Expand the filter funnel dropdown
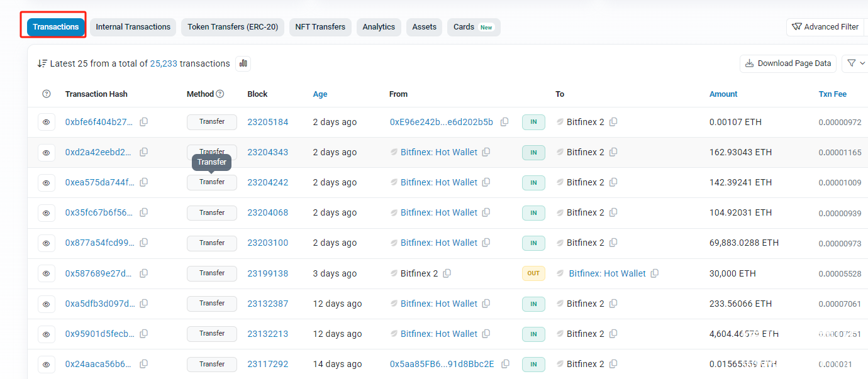 [x=855, y=63]
